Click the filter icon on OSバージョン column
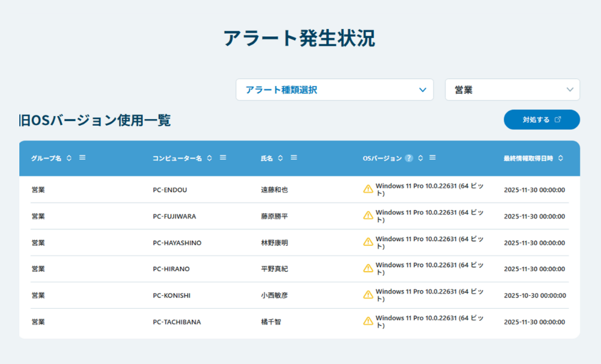Image resolution: width=601 pixels, height=364 pixels. click(x=432, y=158)
